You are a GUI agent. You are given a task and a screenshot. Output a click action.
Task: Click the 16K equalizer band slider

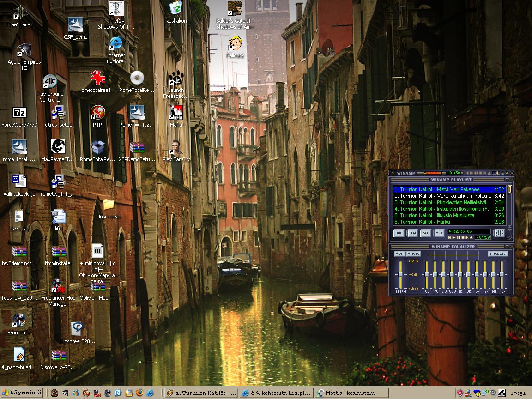tap(502, 274)
